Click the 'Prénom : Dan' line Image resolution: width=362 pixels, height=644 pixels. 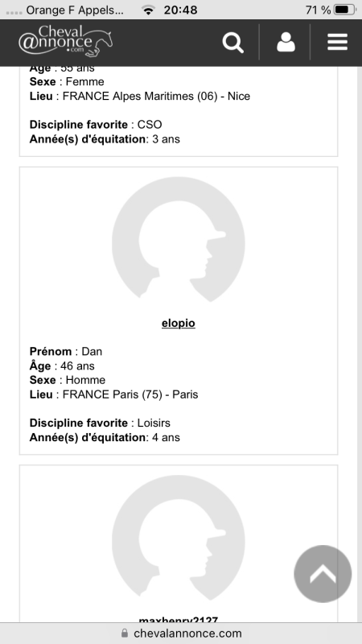coord(66,352)
